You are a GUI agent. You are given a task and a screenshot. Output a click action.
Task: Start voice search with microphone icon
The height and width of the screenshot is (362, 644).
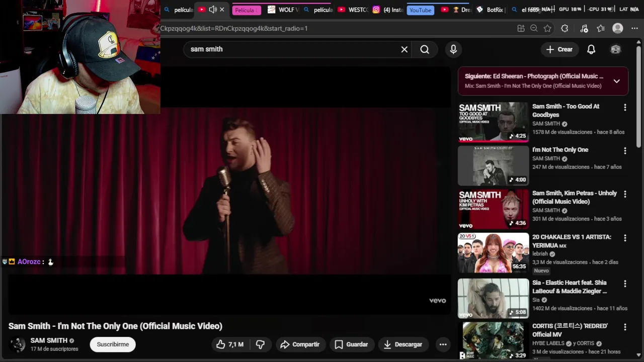click(453, 49)
